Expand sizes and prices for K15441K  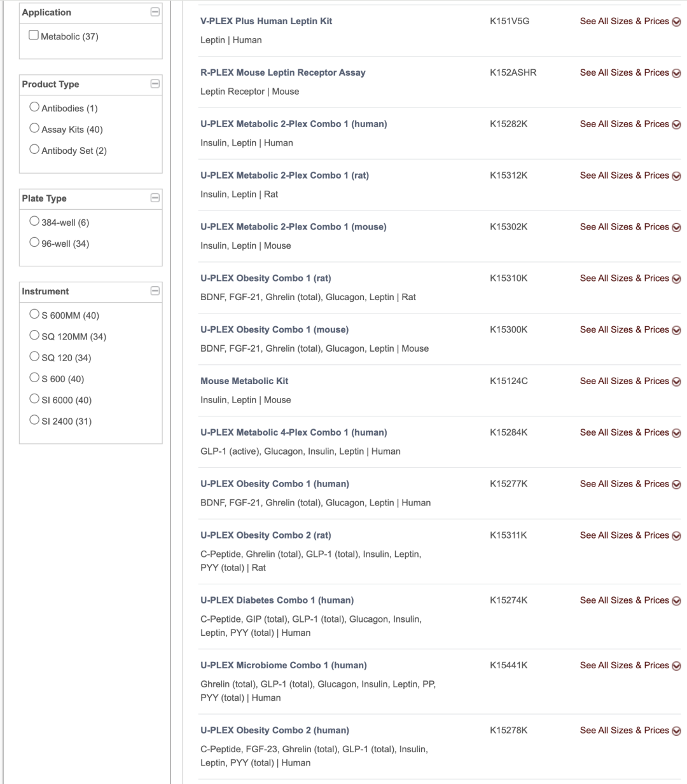[x=630, y=665]
